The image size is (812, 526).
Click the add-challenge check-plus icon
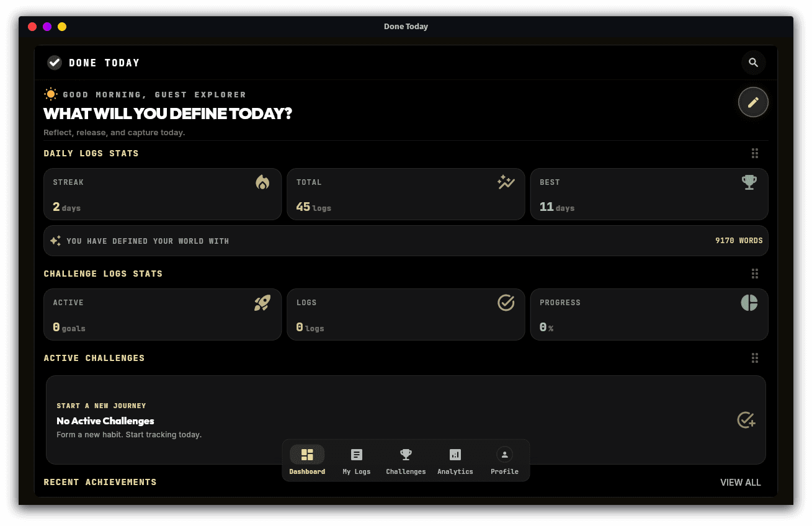pos(746,421)
